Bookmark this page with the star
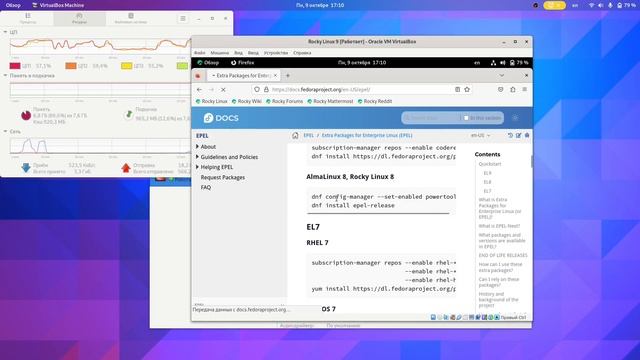Image resolution: width=640 pixels, height=360 pixels. [x=467, y=89]
